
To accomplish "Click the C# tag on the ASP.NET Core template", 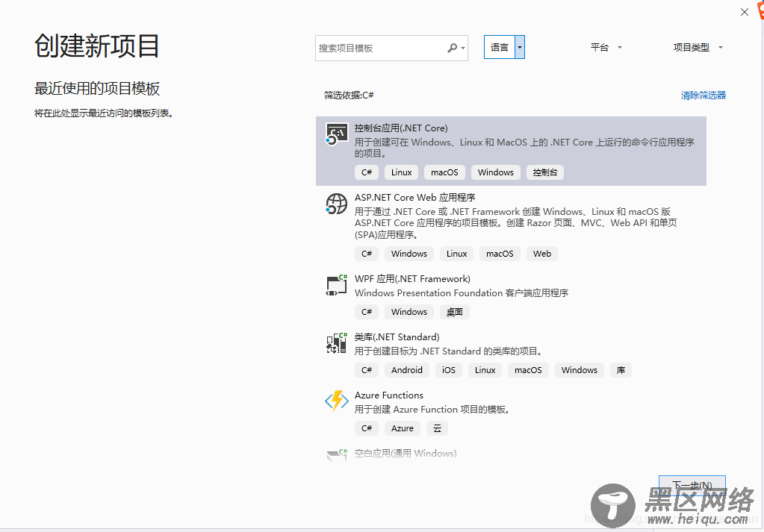I will [367, 254].
